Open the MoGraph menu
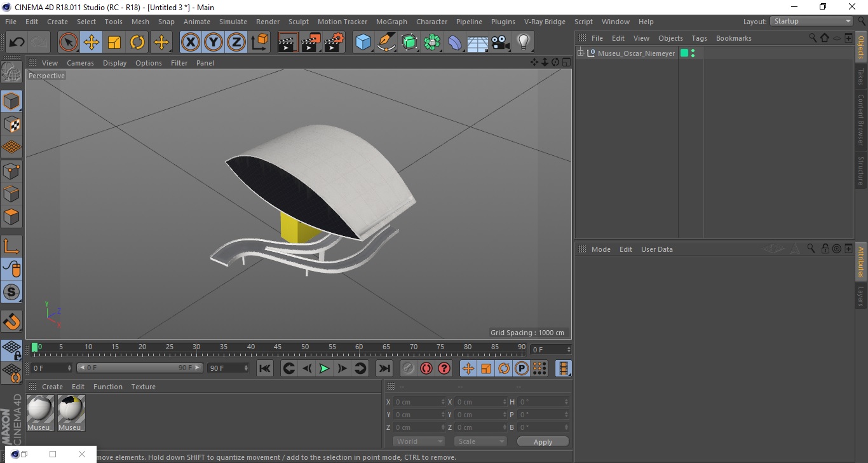 click(391, 22)
